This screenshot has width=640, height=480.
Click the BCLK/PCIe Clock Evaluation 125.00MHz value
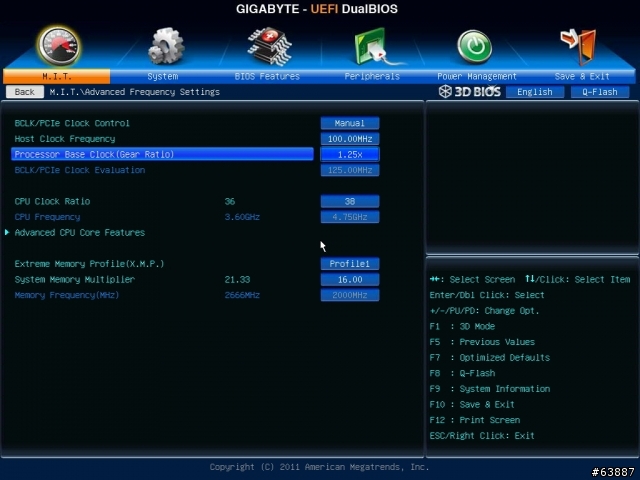click(x=350, y=170)
